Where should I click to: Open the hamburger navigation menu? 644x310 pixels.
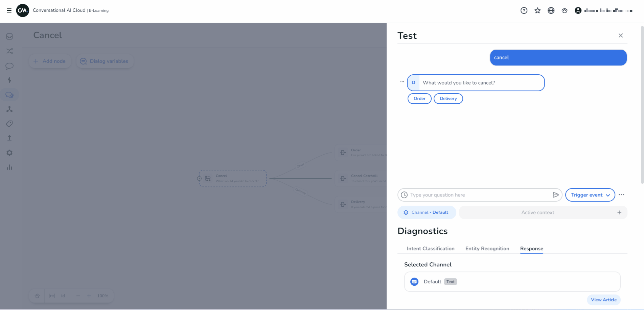coord(9,10)
